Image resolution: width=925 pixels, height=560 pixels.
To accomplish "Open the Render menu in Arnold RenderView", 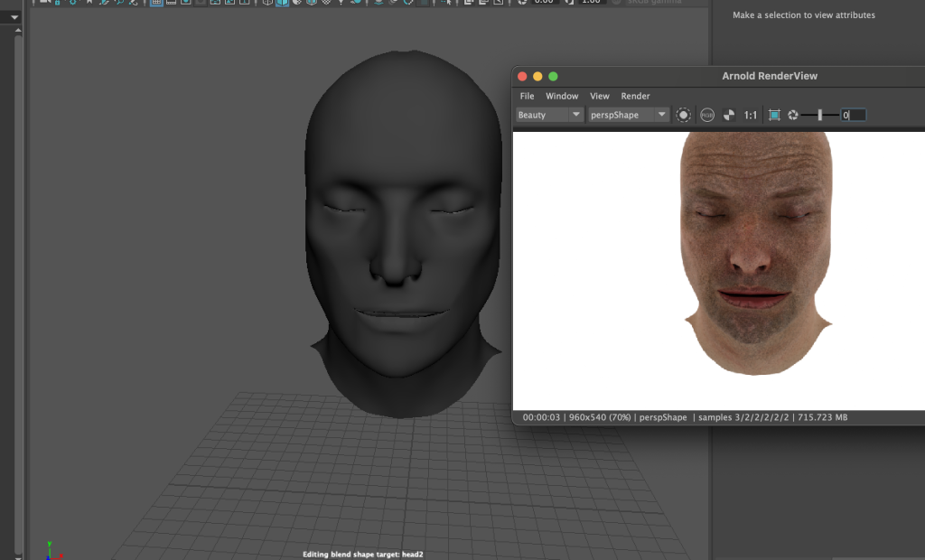I will click(x=635, y=96).
